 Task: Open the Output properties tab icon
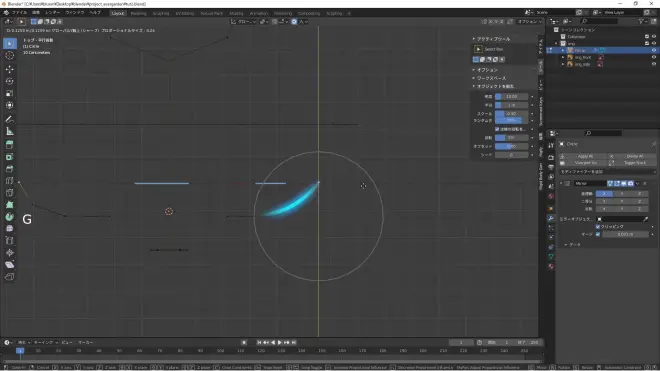pyautogui.click(x=551, y=167)
